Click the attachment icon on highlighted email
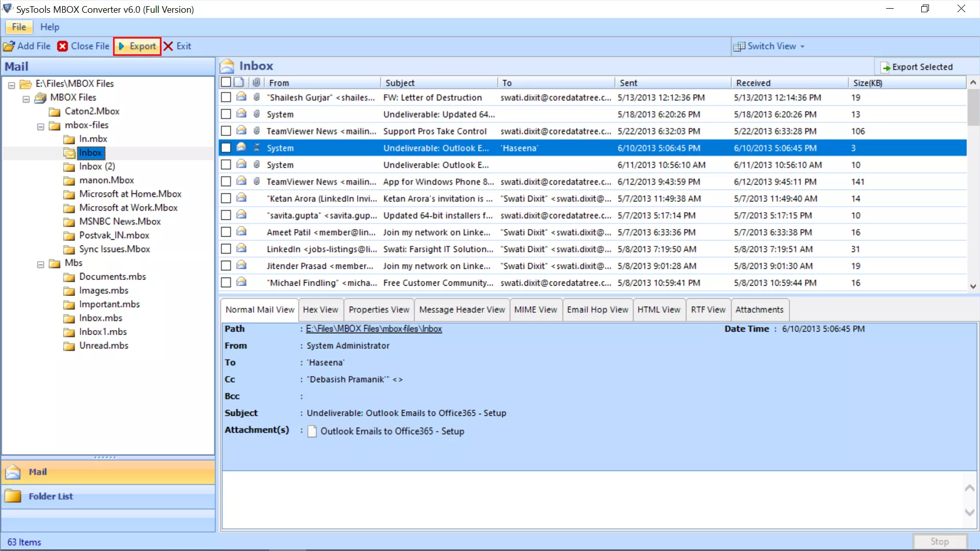The height and width of the screenshot is (551, 980). tap(256, 147)
